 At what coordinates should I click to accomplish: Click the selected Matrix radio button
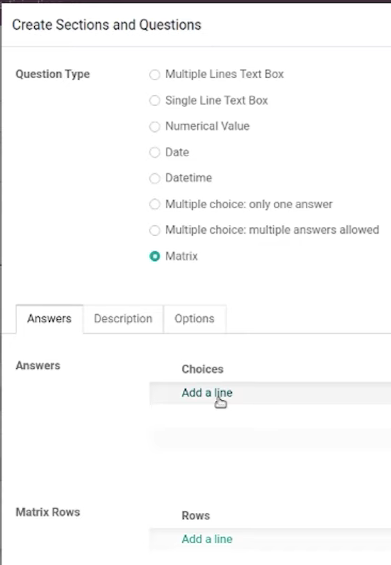[x=155, y=256]
